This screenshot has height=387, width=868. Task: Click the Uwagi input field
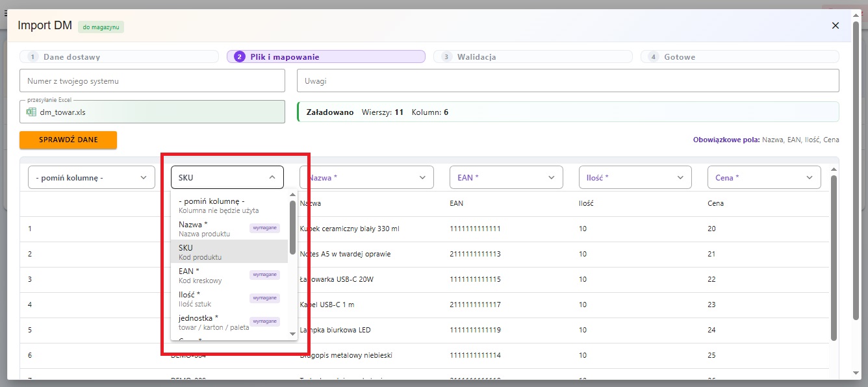568,81
